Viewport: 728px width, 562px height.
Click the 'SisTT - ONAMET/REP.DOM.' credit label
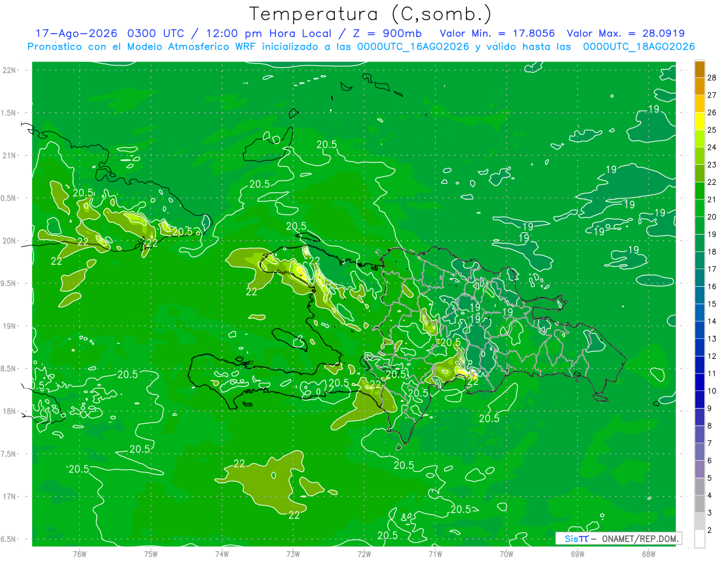coord(618,538)
